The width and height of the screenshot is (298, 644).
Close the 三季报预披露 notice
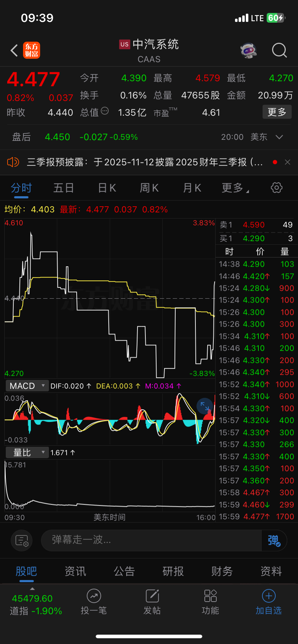tap(288, 162)
